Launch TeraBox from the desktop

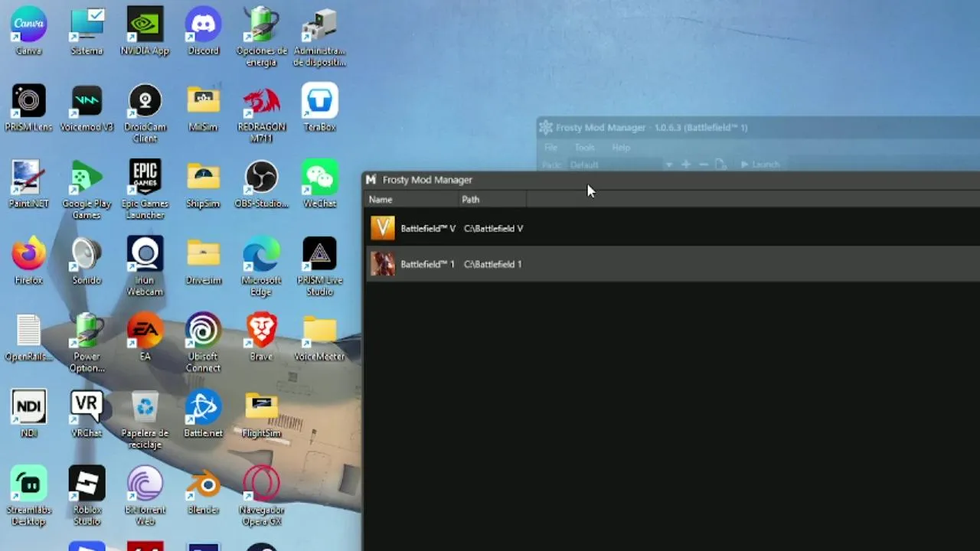[x=319, y=107]
